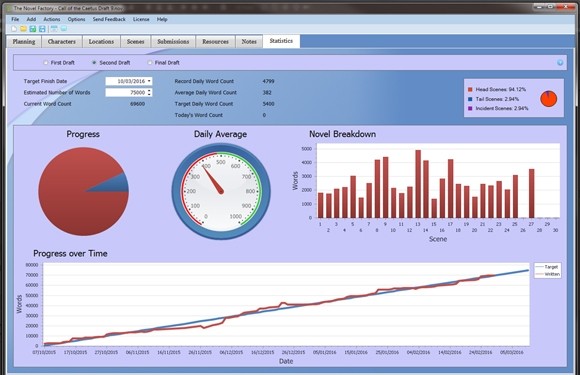Viewport: 580px width, 375px height.
Task: Click the small scene-type pie chart icon
Action: coord(549,99)
